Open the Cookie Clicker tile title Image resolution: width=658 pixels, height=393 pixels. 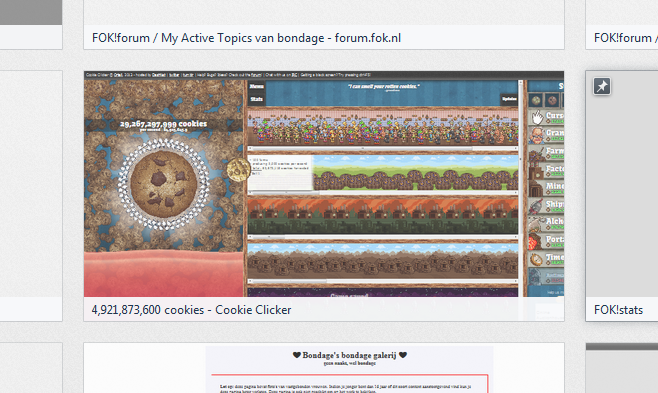coord(191,310)
